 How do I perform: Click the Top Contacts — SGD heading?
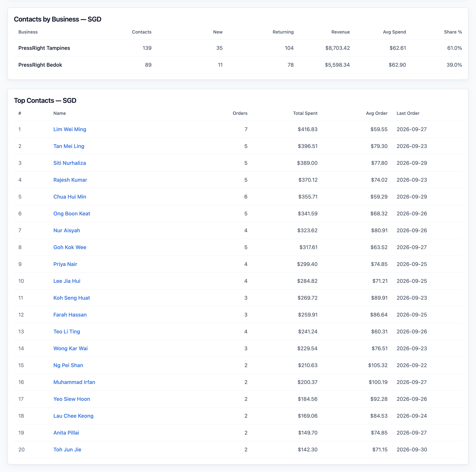coord(45,100)
